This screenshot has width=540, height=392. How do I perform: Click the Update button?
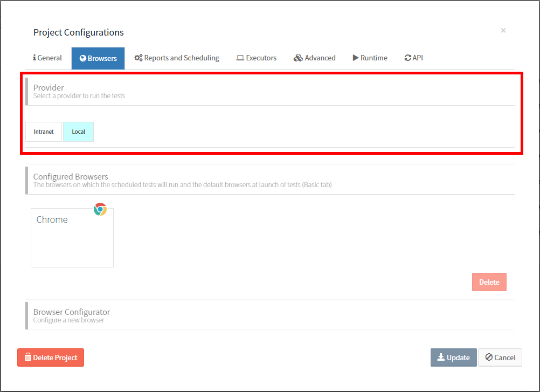click(454, 357)
